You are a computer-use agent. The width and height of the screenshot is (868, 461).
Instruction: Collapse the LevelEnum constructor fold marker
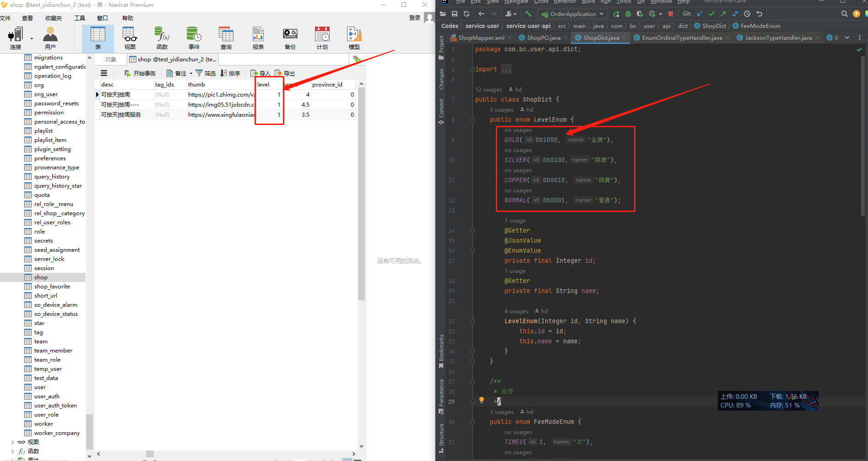(x=472, y=321)
